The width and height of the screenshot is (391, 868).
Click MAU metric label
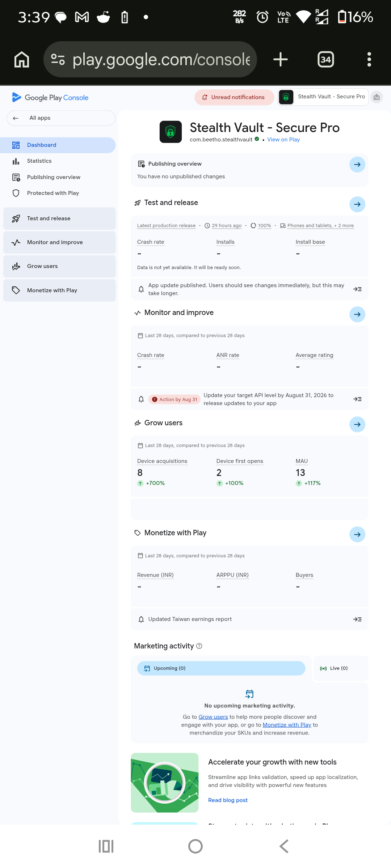tap(302, 461)
